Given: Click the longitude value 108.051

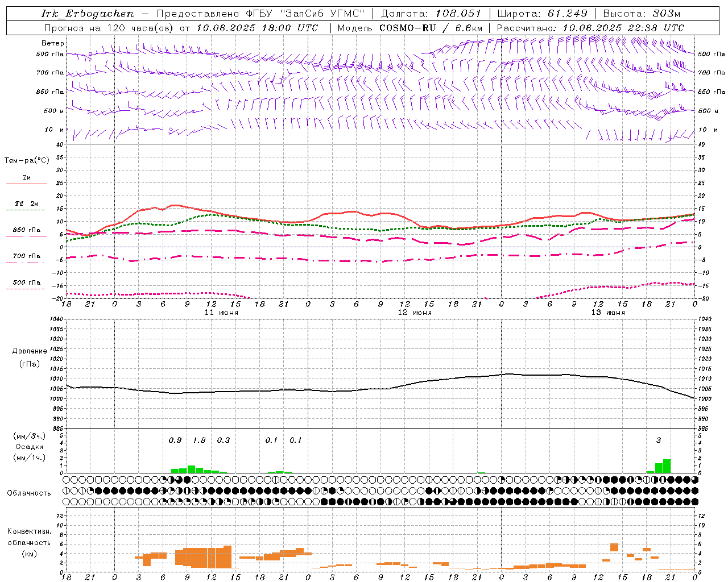Looking at the screenshot, I should [458, 14].
